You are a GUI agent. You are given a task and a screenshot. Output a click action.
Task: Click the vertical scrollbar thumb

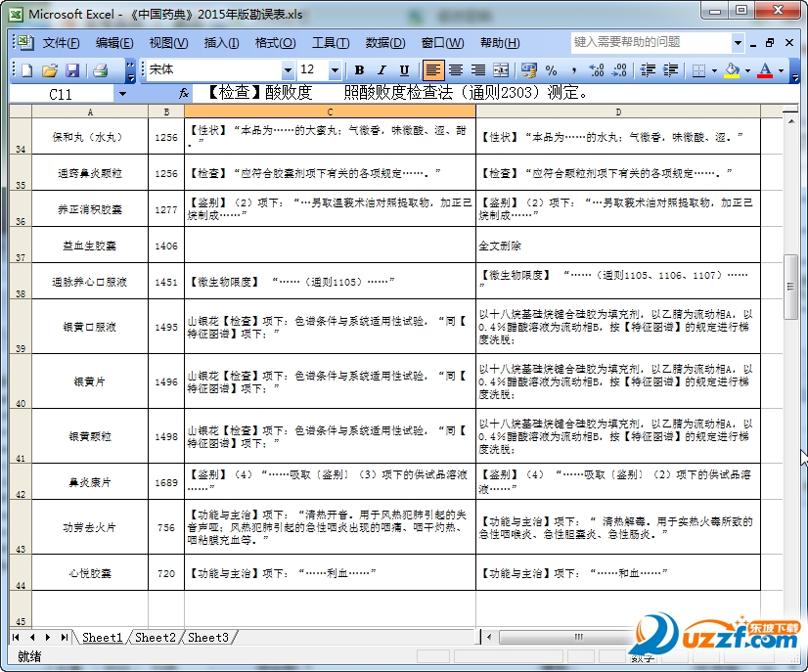790,287
